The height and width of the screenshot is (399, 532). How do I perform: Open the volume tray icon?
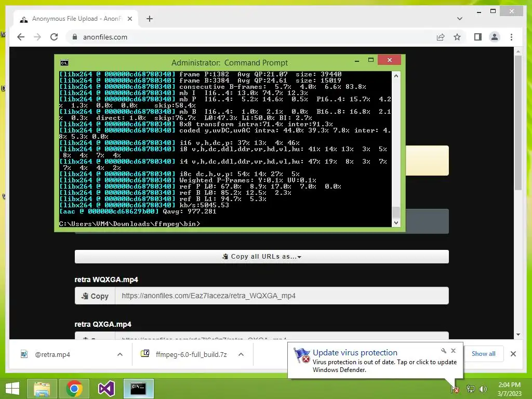tap(483, 389)
